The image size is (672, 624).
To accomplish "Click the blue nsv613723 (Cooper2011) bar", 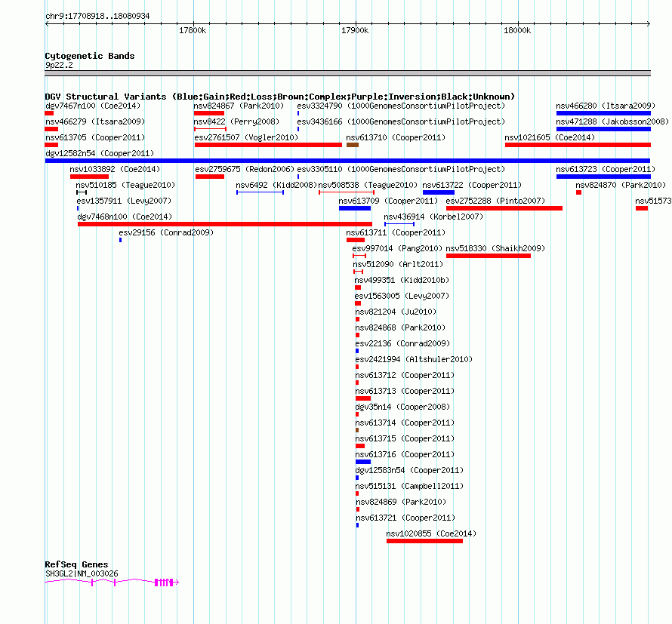I will (x=603, y=177).
